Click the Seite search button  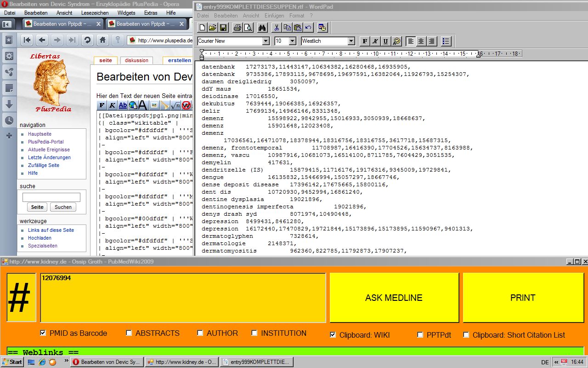37,207
